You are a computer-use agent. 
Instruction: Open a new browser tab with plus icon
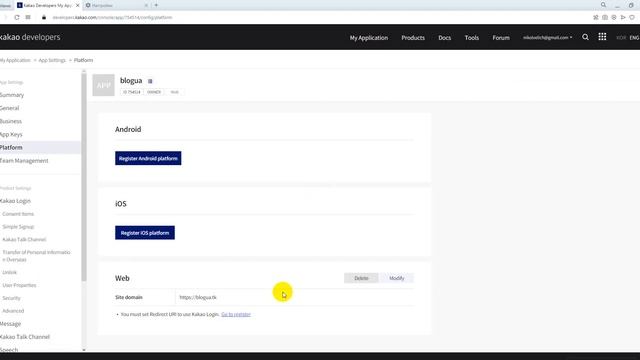tap(156, 5)
